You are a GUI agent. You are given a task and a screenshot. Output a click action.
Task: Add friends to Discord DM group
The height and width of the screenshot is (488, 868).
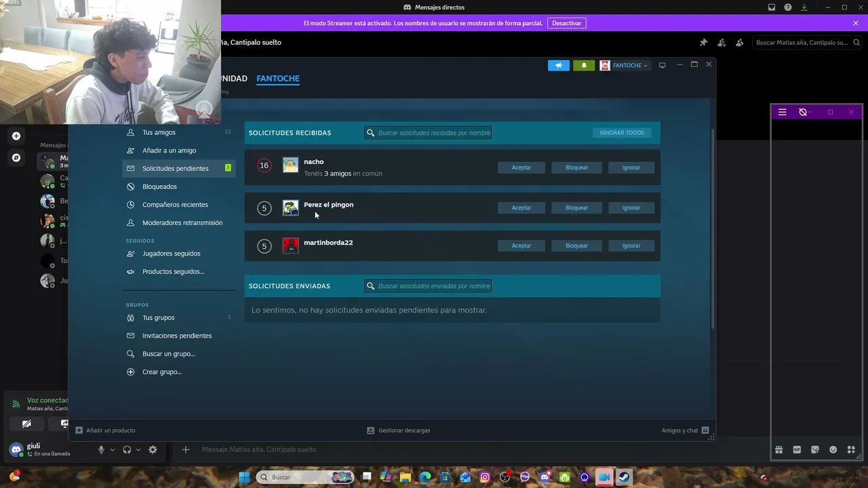click(x=722, y=43)
